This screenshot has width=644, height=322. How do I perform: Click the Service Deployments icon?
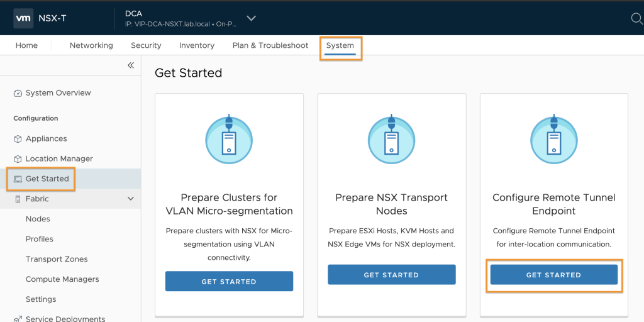pyautogui.click(x=18, y=319)
